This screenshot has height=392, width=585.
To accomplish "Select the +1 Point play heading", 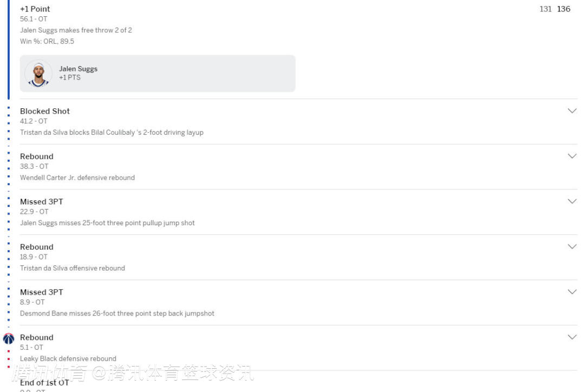I will pos(35,9).
